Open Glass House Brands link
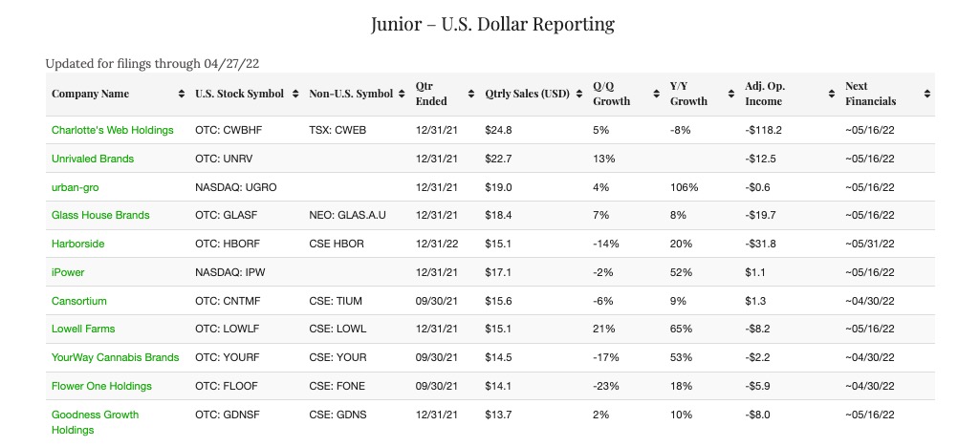 tap(100, 215)
